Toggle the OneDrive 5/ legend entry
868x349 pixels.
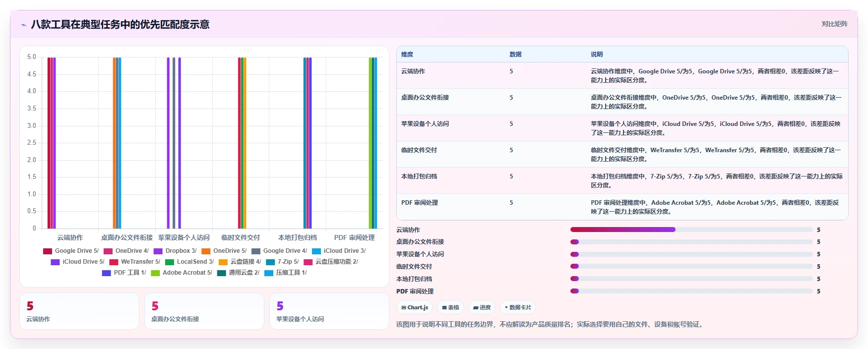point(224,251)
